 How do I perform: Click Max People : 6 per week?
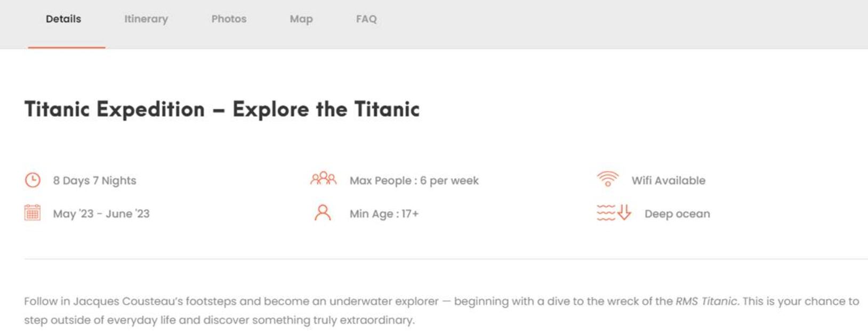[414, 180]
